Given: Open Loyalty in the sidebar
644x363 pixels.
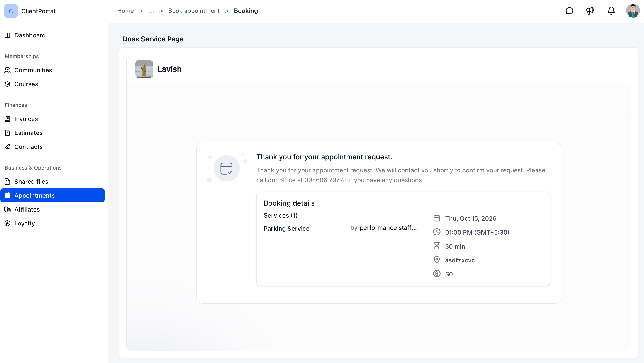Looking at the screenshot, I should pos(53,224).
